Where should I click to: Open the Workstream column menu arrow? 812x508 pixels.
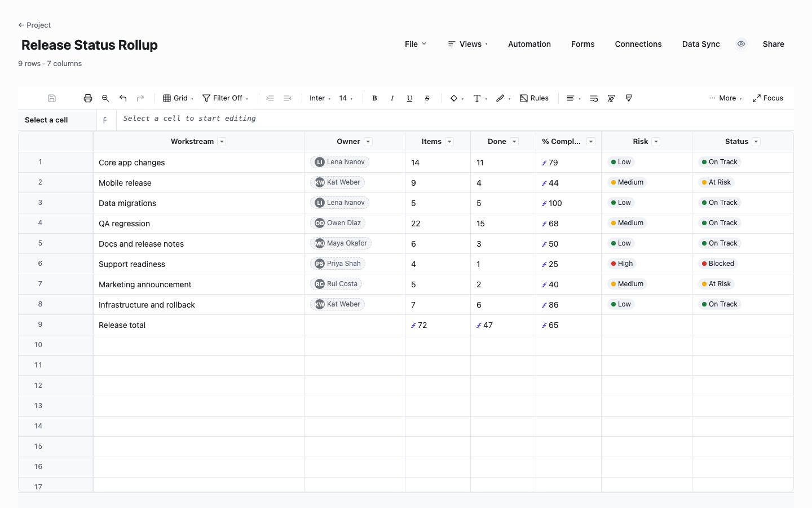(x=222, y=142)
